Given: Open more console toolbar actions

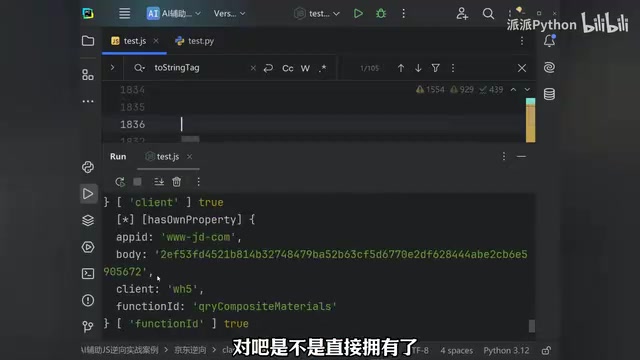Looking at the screenshot, I should pyautogui.click(x=198, y=182).
